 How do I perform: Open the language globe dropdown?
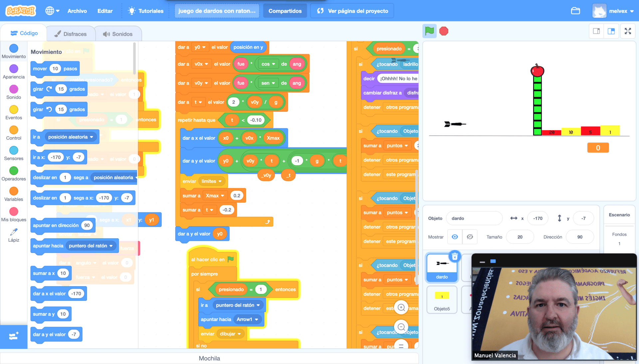click(x=52, y=11)
